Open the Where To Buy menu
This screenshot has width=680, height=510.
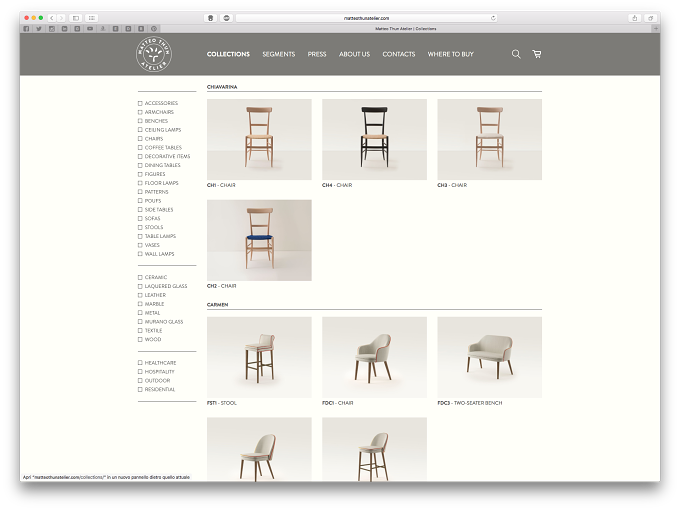(x=451, y=54)
